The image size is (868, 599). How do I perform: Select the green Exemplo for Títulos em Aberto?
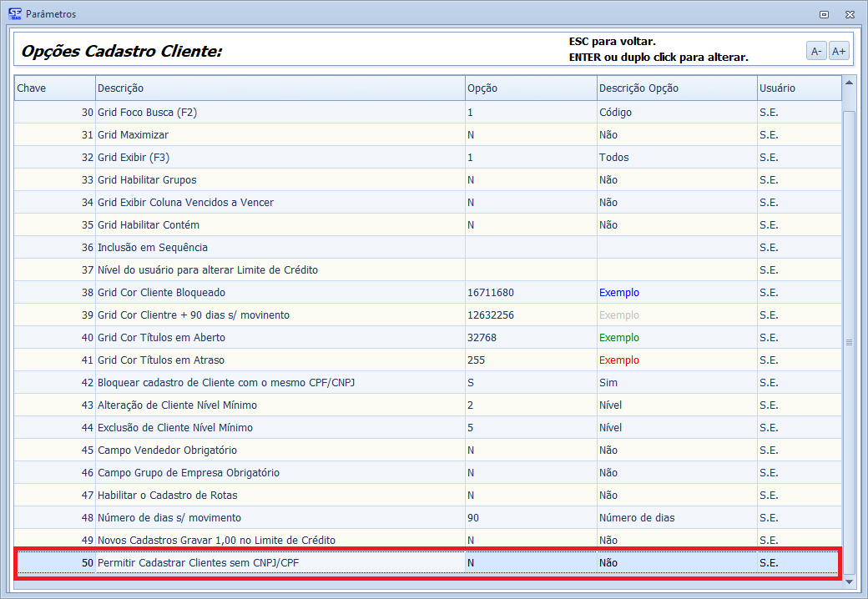coord(619,338)
